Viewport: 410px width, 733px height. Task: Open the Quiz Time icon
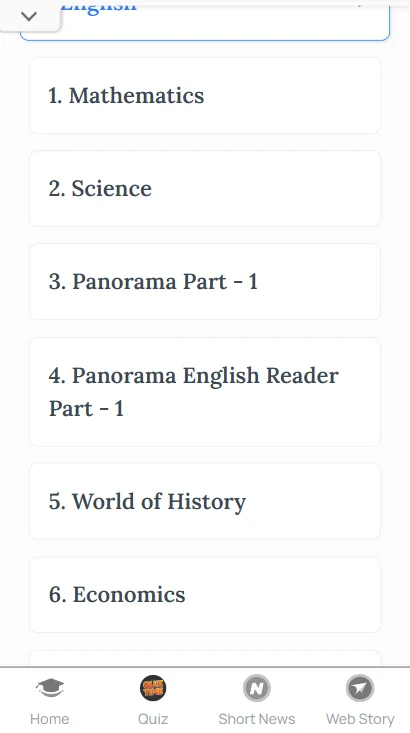point(153,688)
